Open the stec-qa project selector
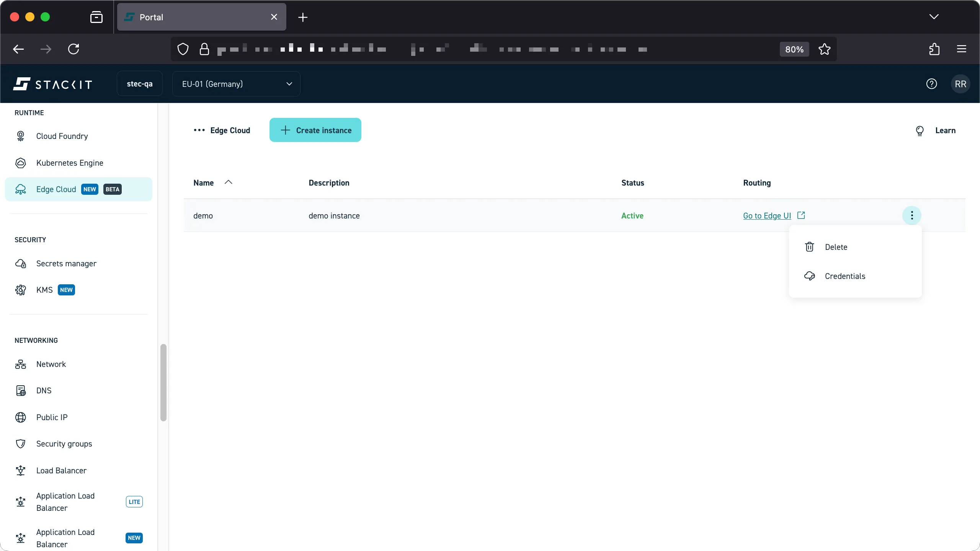This screenshot has height=551, width=980. point(139,84)
